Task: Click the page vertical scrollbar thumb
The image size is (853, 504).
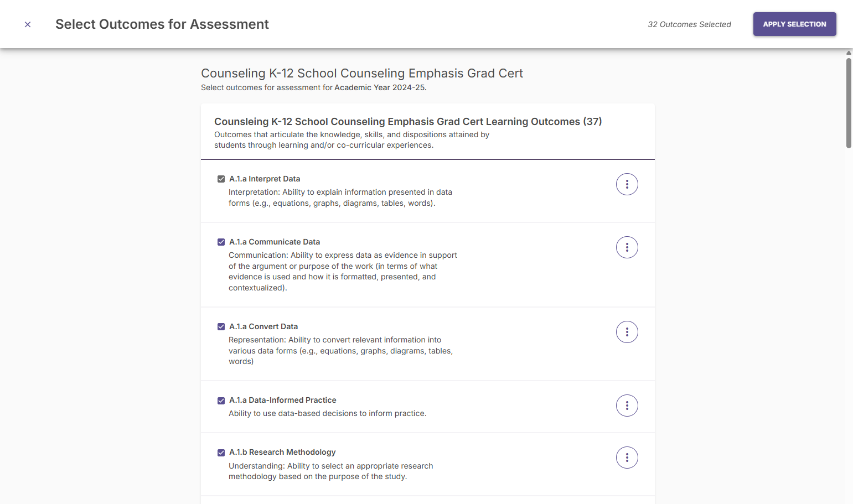Action: (849, 103)
